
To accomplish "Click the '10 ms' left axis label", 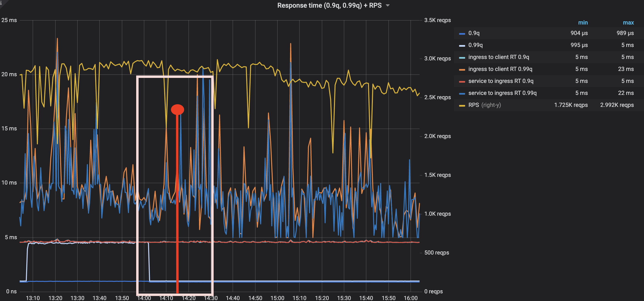I will [9, 183].
